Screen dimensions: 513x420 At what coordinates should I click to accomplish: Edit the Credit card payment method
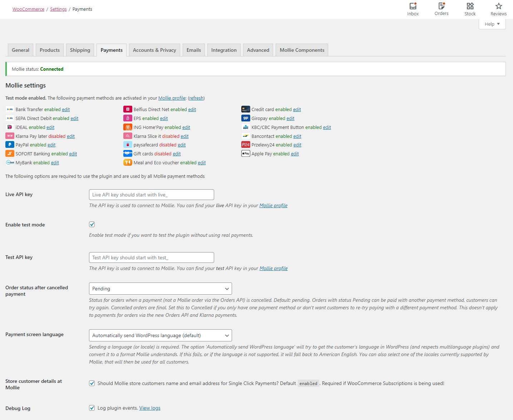297,109
